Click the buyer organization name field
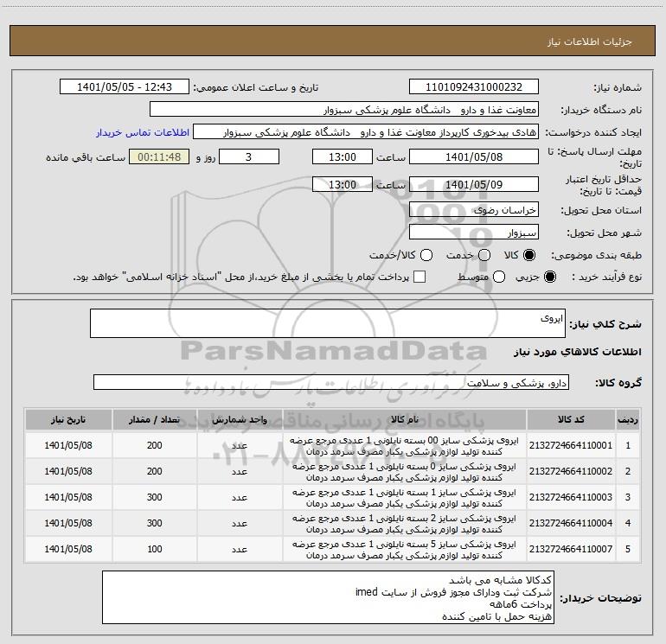The width and height of the screenshot is (666, 644). point(344,110)
